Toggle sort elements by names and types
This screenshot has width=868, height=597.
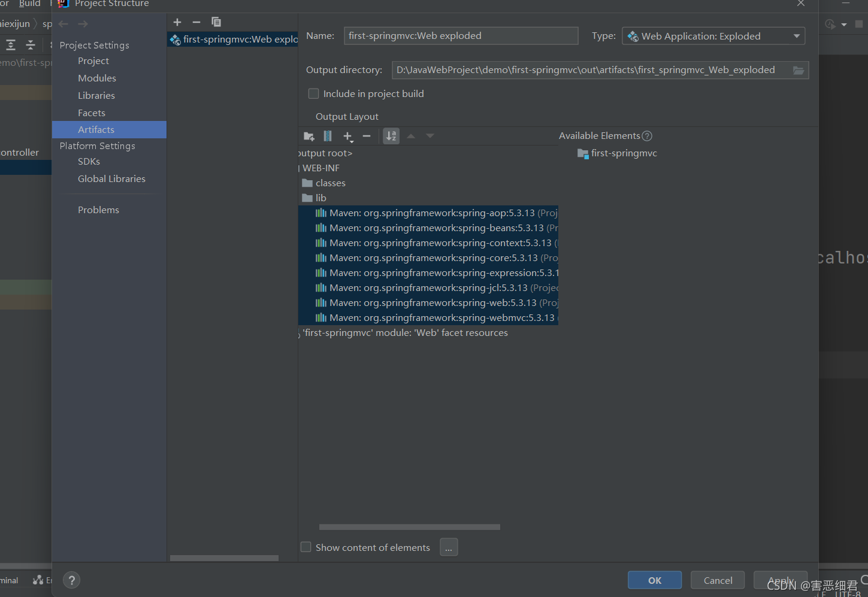pos(391,137)
